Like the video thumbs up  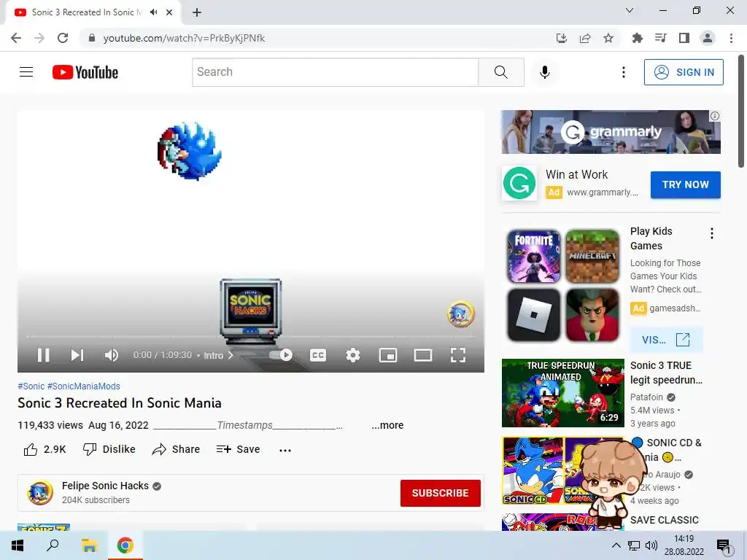[x=44, y=449]
